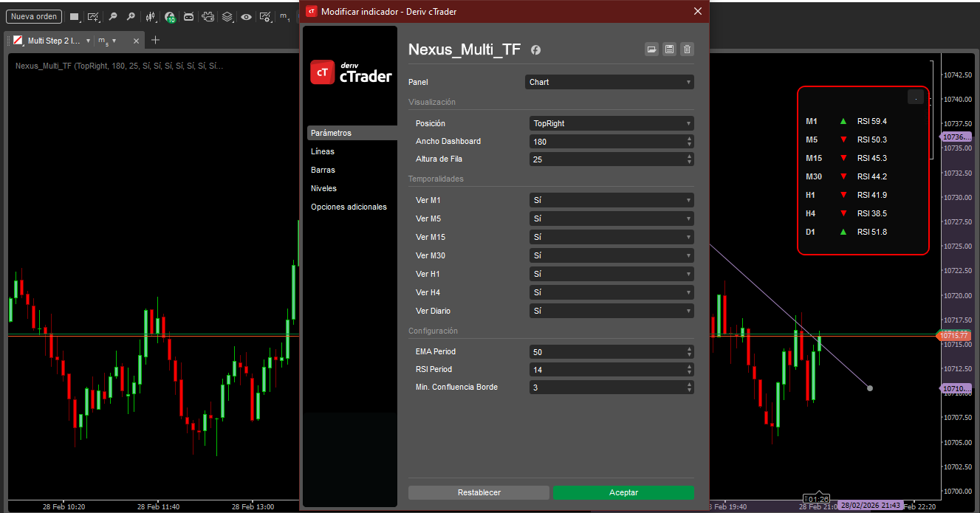This screenshot has height=513, width=980.
Task: Open the chart type candlestick icon
Action: point(151,16)
